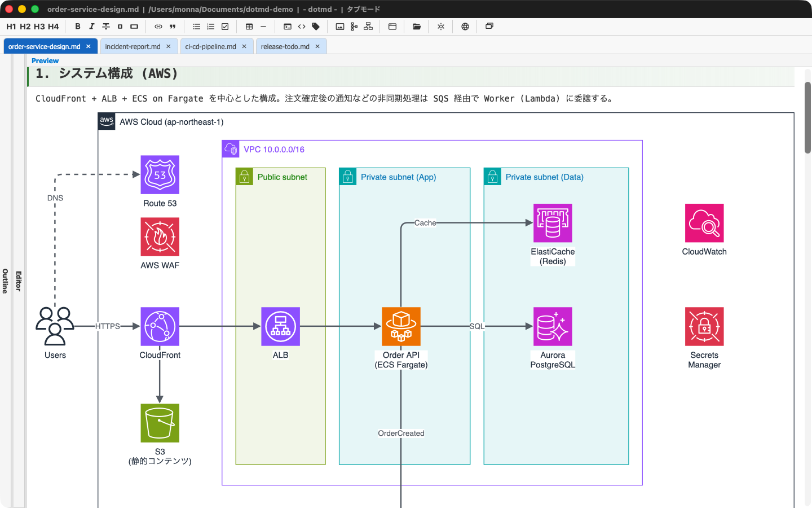The height and width of the screenshot is (508, 812).
Task: Click the Preview label
Action: click(x=45, y=60)
